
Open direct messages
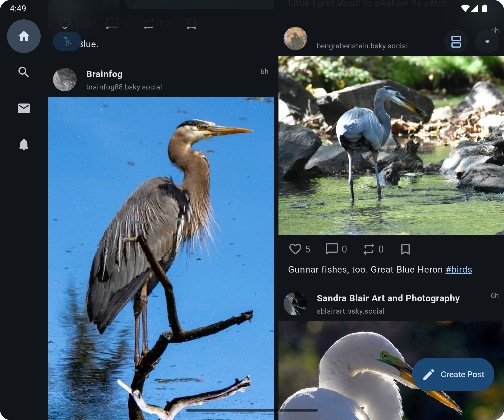(x=24, y=108)
